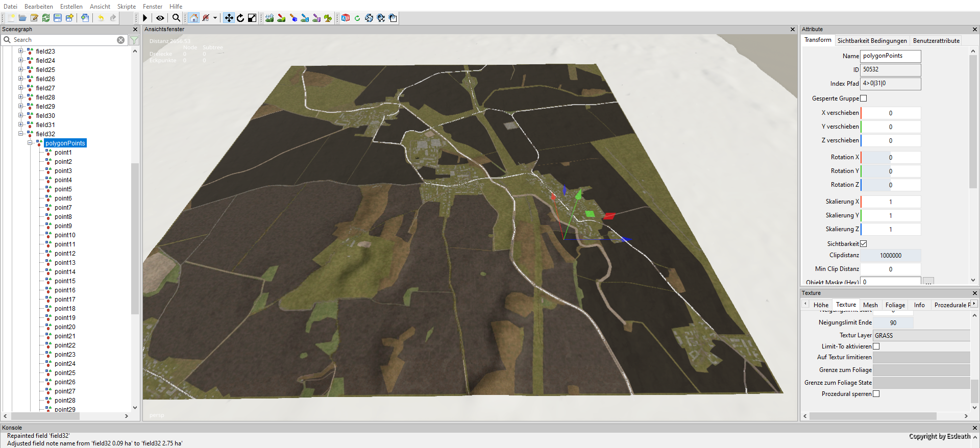Collapse the polygonPoints tree node
This screenshot has width=980, height=448.
pos(30,143)
